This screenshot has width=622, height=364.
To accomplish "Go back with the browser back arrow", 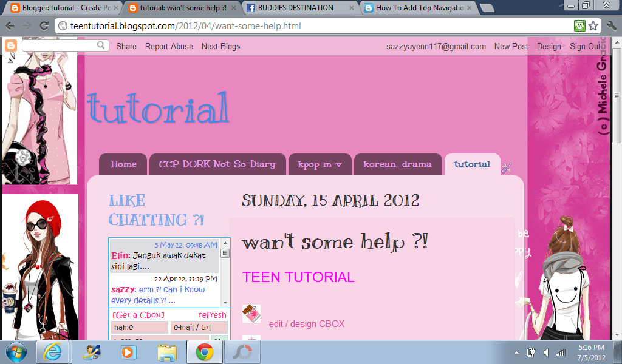I will click(x=10, y=26).
